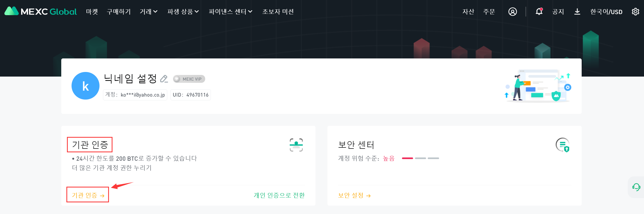This screenshot has height=214, width=644.
Task: Open the notifications bell
Action: (539, 11)
